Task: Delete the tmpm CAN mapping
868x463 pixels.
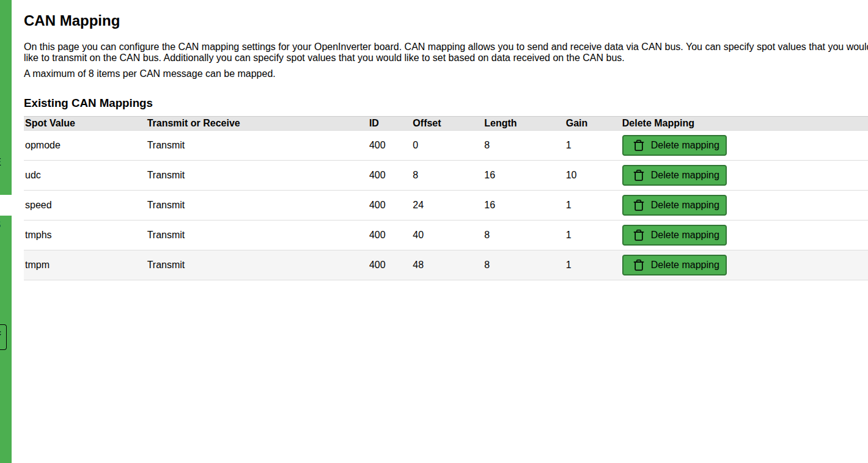Action: [674, 265]
